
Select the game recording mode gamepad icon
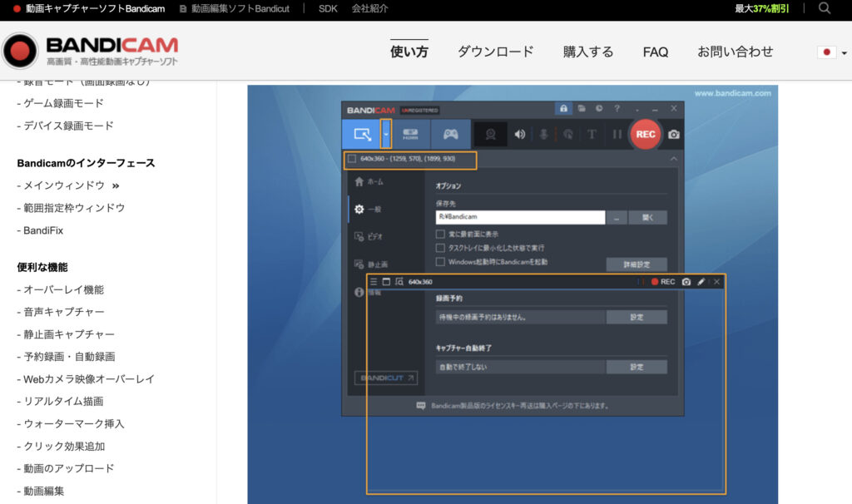450,134
